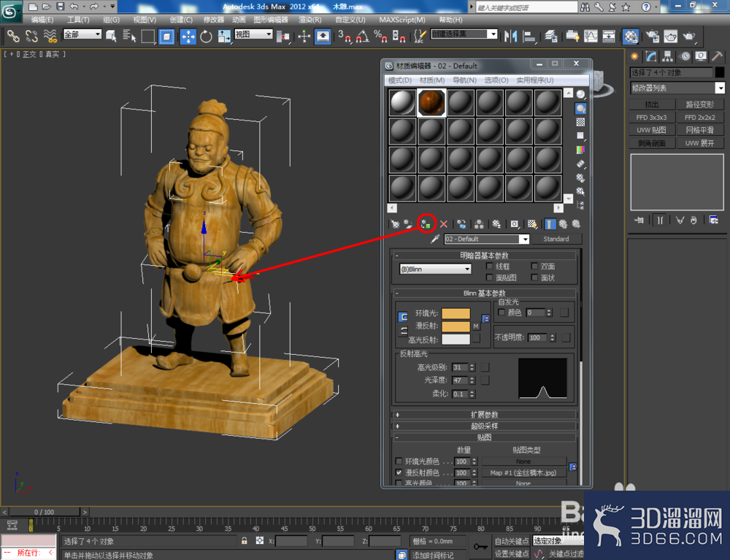The height and width of the screenshot is (560, 730).
Task: Click Get Material icon in material editor
Action: pyautogui.click(x=395, y=224)
